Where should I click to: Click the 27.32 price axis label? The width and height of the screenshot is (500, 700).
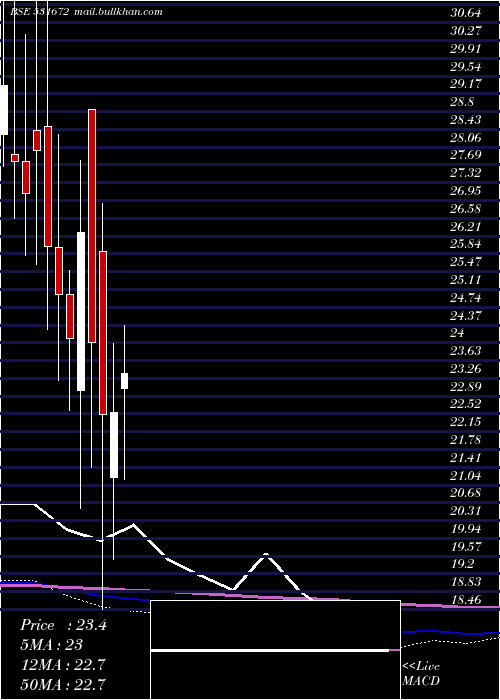click(466, 173)
